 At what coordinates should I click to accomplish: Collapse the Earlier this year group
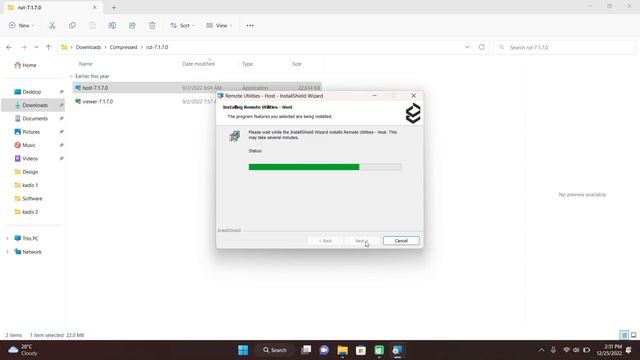tap(71, 76)
